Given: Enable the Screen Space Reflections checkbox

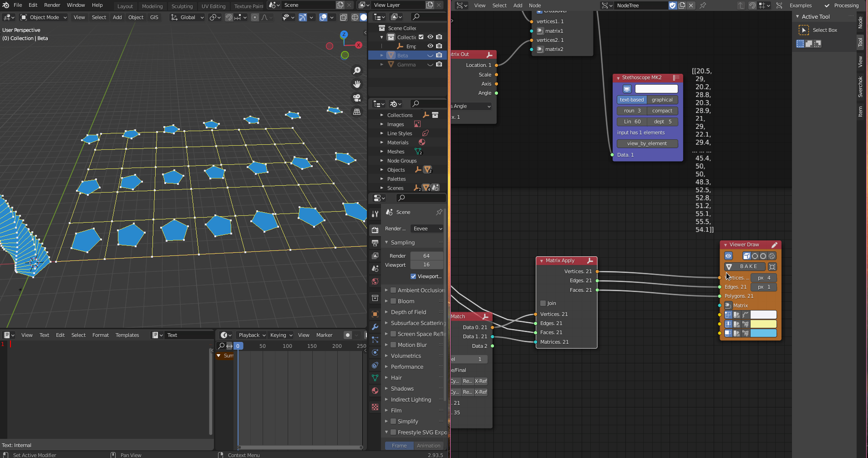Looking at the screenshot, I should click(x=393, y=334).
